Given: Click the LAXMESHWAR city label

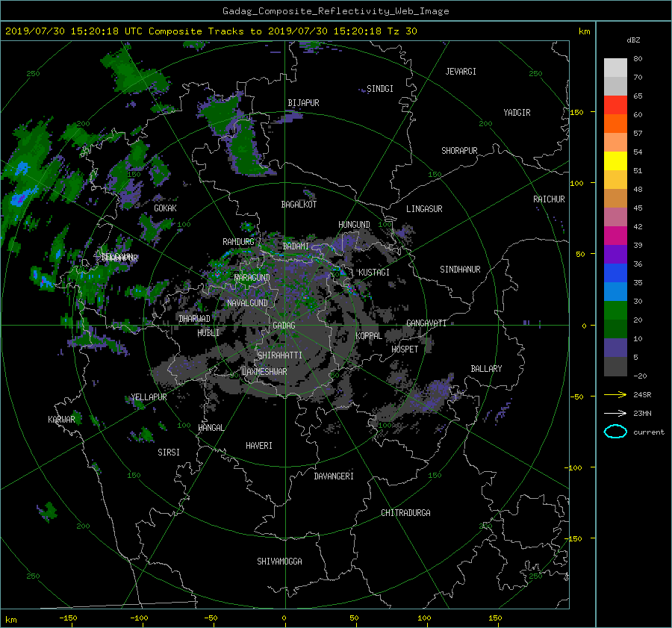Looking at the screenshot, I should click(264, 372).
